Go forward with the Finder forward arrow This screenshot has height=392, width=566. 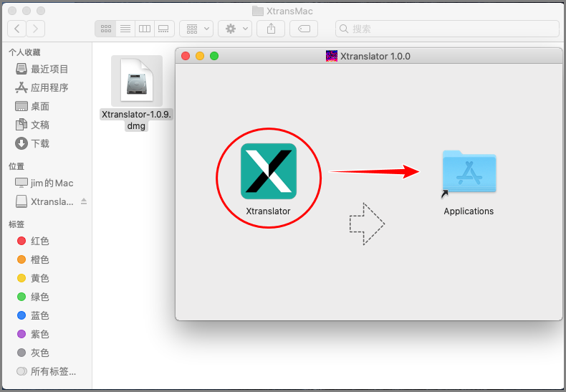click(x=35, y=29)
